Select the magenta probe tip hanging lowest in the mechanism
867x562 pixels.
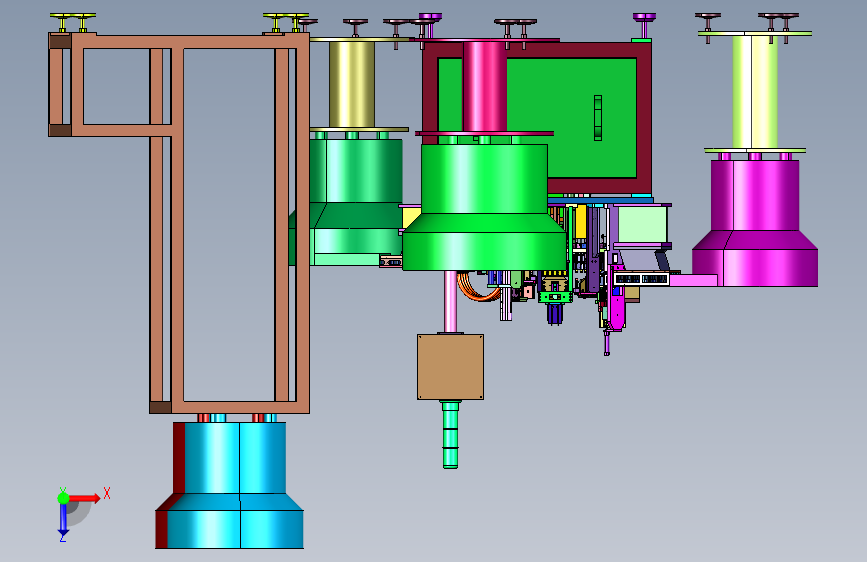point(607,343)
